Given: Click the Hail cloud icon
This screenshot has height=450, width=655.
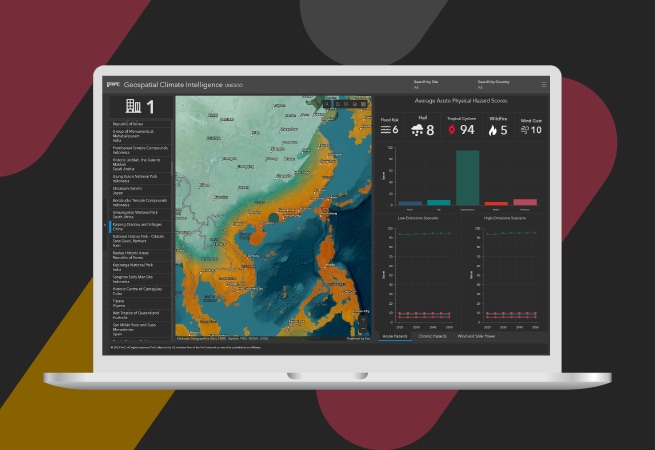Looking at the screenshot, I should (416, 129).
